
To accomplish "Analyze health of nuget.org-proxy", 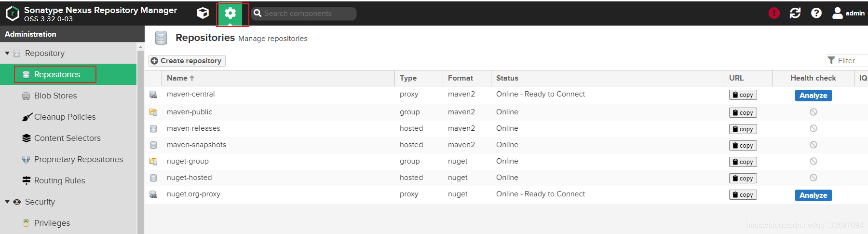I will tap(813, 195).
